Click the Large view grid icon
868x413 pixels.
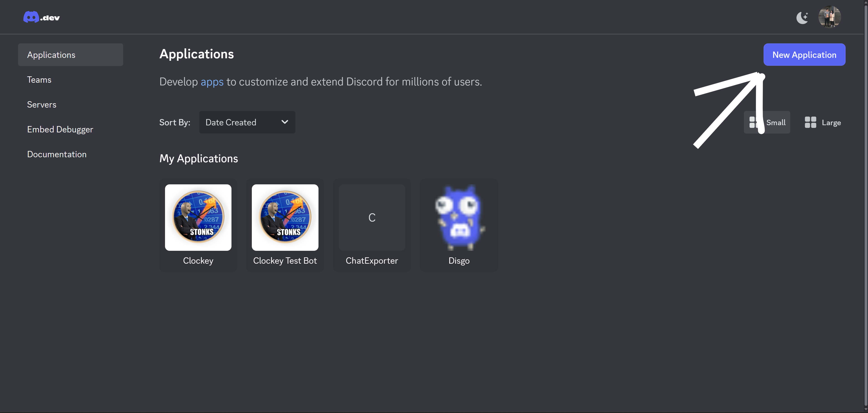pyautogui.click(x=810, y=122)
